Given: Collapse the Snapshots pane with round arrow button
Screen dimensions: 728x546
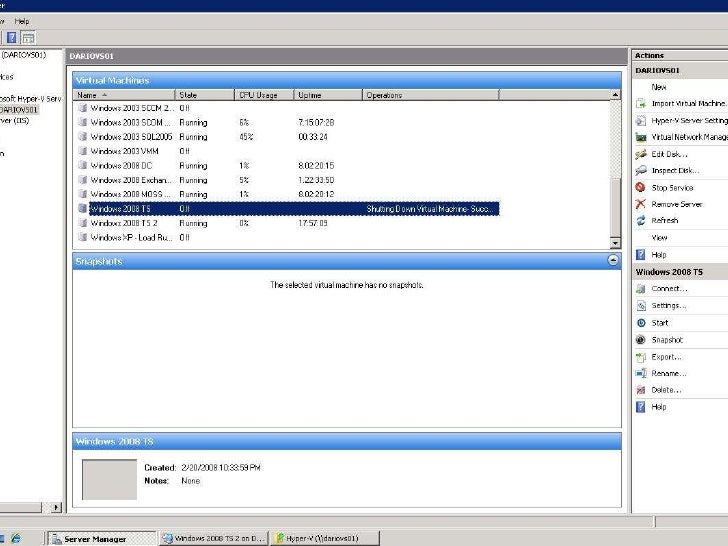Looking at the screenshot, I should 613,260.
